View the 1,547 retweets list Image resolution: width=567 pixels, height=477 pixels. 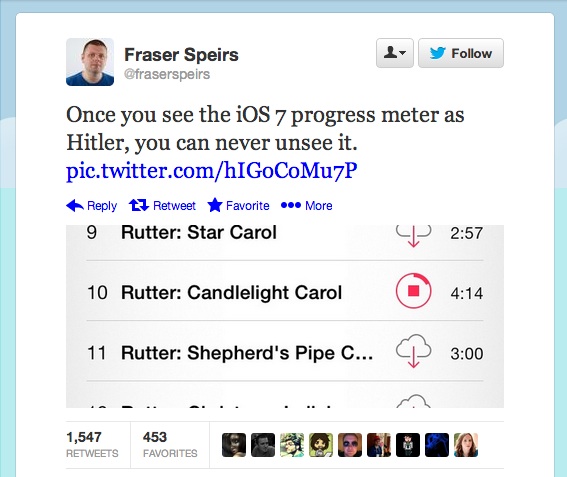tap(92, 444)
